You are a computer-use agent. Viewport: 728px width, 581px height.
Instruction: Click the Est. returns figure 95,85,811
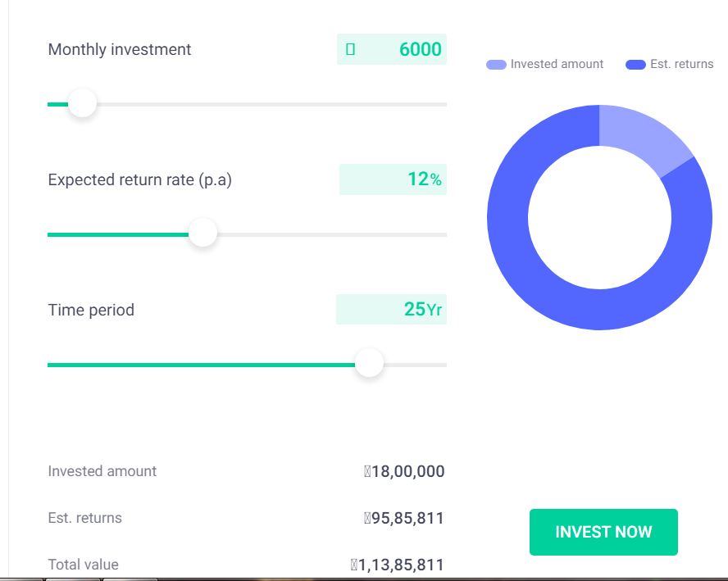pyautogui.click(x=407, y=518)
